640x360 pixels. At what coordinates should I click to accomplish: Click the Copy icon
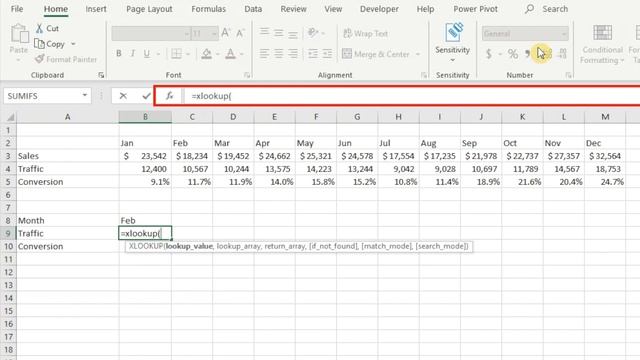point(40,44)
